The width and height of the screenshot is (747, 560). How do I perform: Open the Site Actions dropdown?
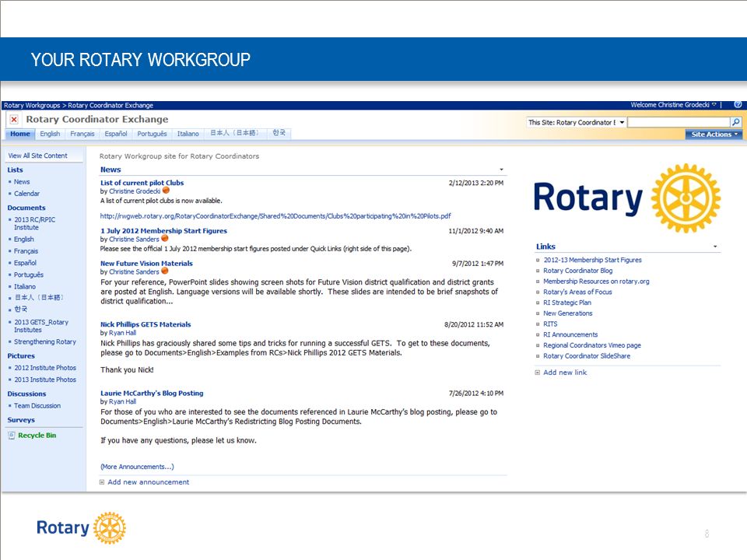[714, 135]
